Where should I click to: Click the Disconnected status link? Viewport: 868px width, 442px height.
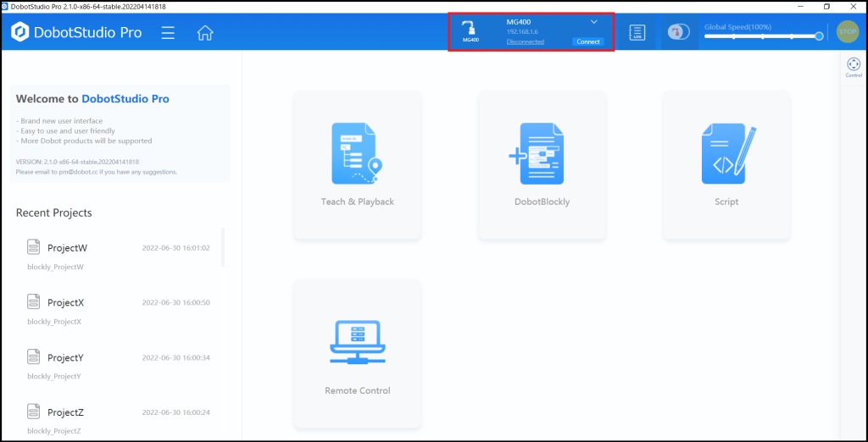coord(525,41)
